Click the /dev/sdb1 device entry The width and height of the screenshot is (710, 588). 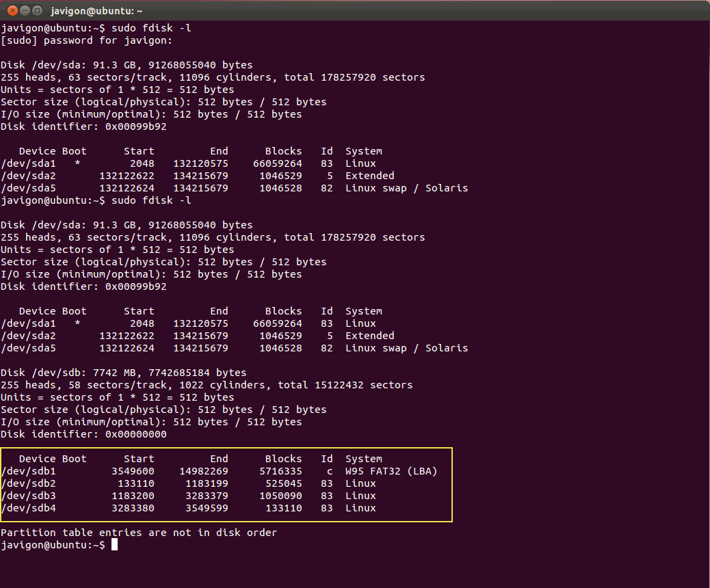tap(28, 471)
